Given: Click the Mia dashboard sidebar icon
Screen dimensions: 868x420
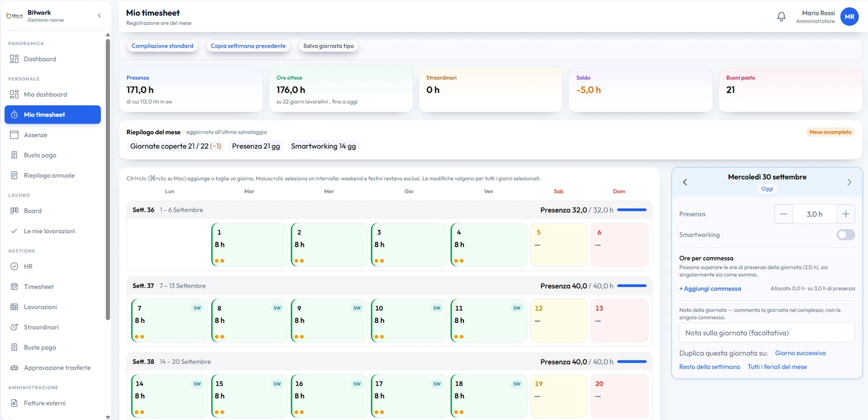Looking at the screenshot, I should click(14, 94).
